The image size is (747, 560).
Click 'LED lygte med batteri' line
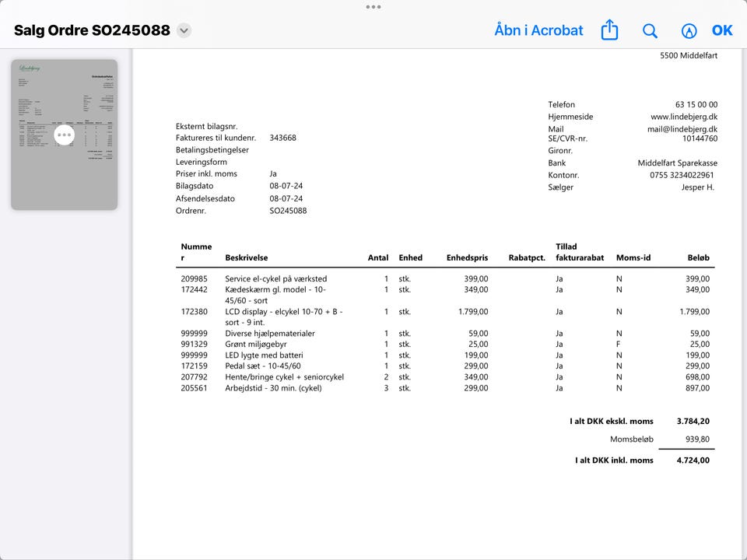point(264,355)
